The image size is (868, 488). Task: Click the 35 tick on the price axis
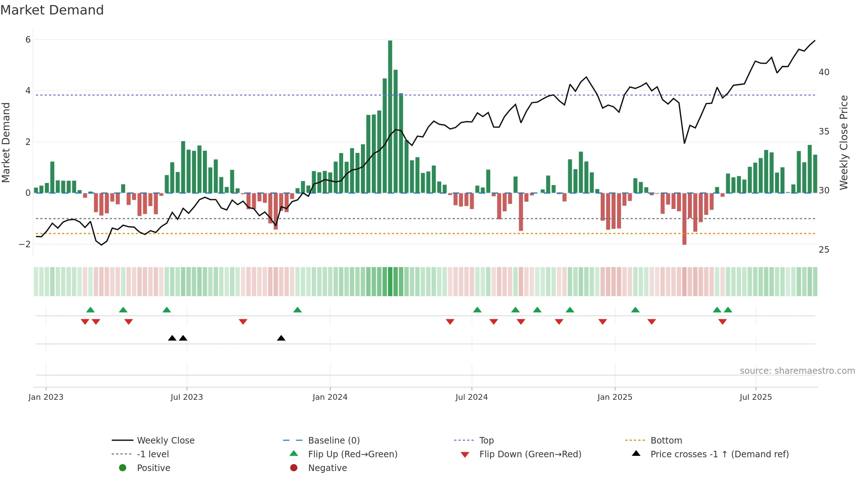pos(824,132)
